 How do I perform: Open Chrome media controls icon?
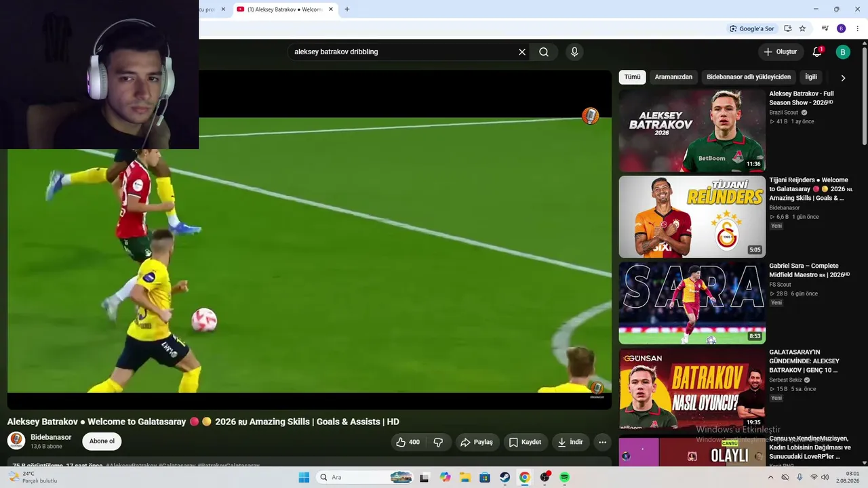(x=825, y=28)
